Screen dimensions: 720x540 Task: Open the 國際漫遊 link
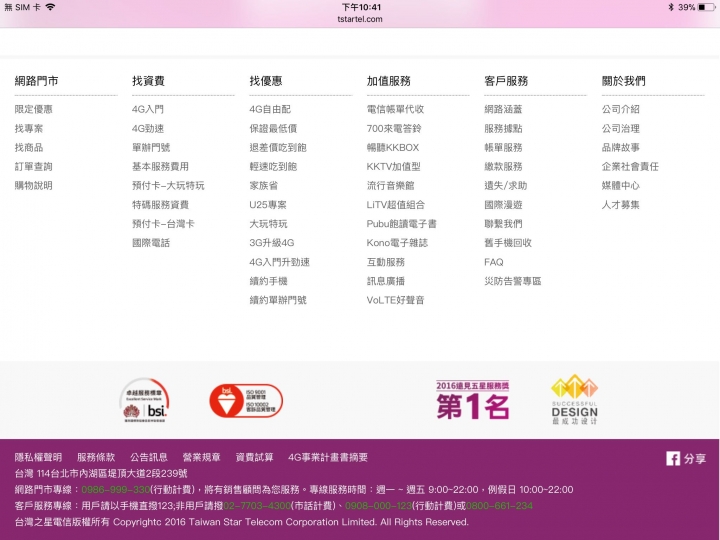pyautogui.click(x=503, y=205)
